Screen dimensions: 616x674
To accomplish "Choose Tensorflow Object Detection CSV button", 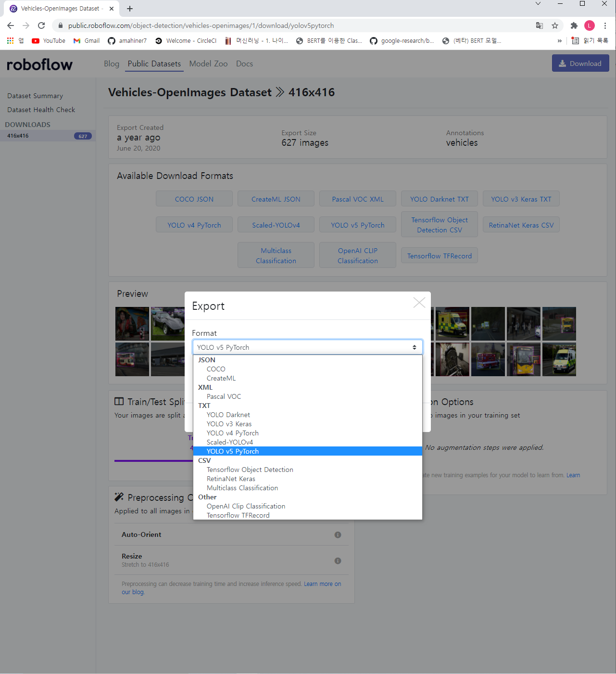I will tap(440, 225).
